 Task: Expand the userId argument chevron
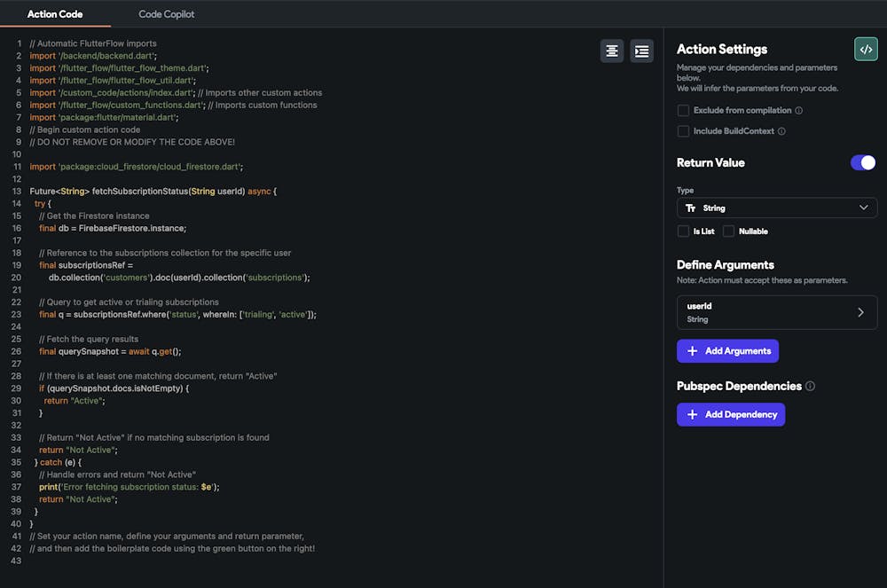pos(860,312)
